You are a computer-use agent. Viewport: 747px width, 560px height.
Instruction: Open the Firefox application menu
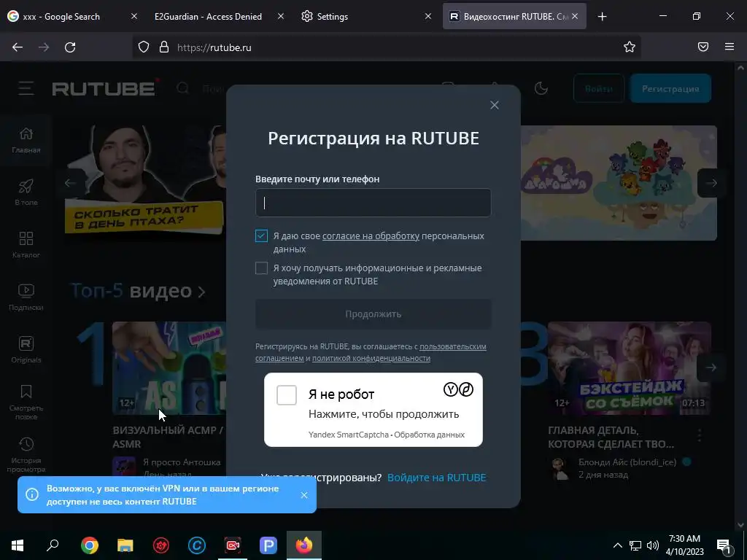tap(729, 47)
